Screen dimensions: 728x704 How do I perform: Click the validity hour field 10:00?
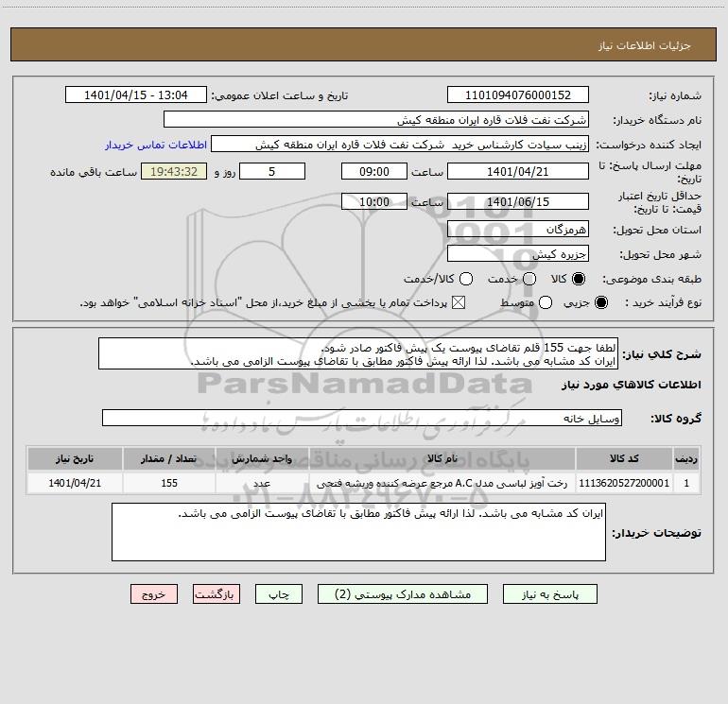click(x=374, y=201)
